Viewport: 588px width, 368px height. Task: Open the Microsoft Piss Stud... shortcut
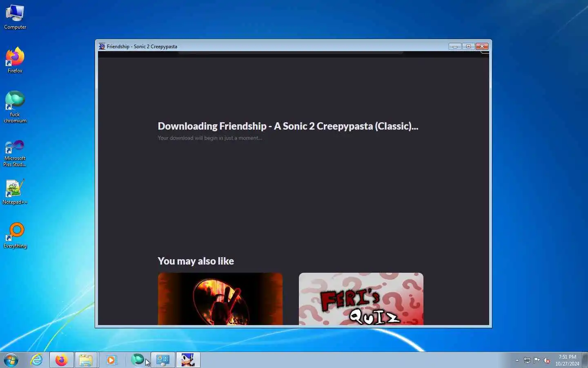[15, 153]
